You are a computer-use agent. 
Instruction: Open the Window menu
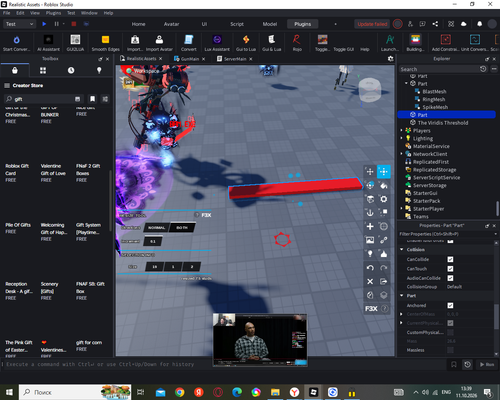[89, 13]
